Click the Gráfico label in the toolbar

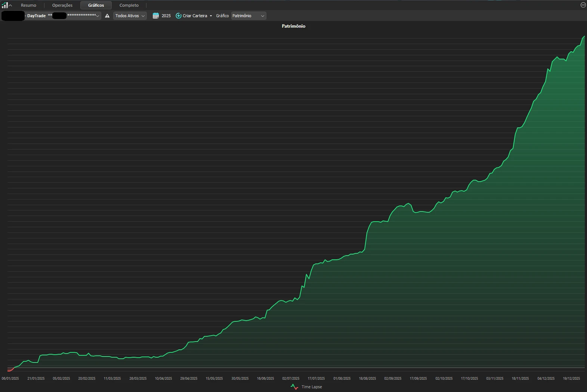click(222, 16)
